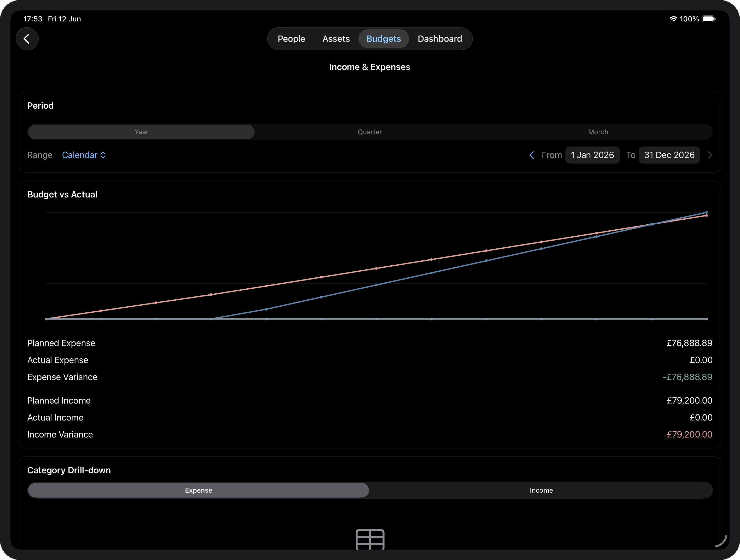Image resolution: width=740 pixels, height=560 pixels.
Task: Select Month period segment
Action: click(x=598, y=132)
